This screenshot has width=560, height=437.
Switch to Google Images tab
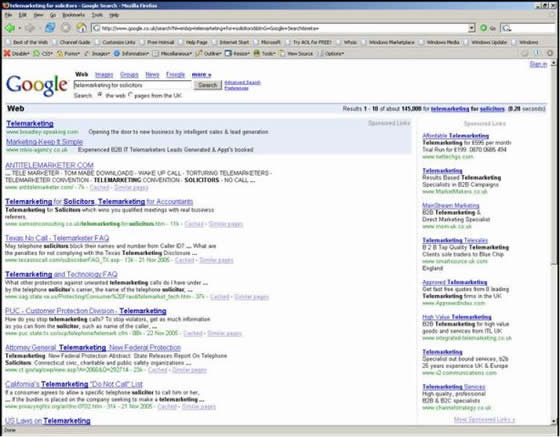[x=104, y=75]
